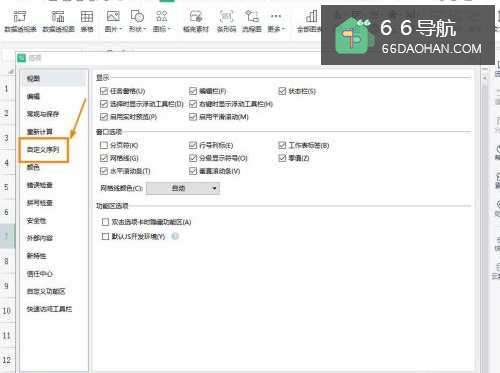Open the 常规与保存 options page

point(43,114)
